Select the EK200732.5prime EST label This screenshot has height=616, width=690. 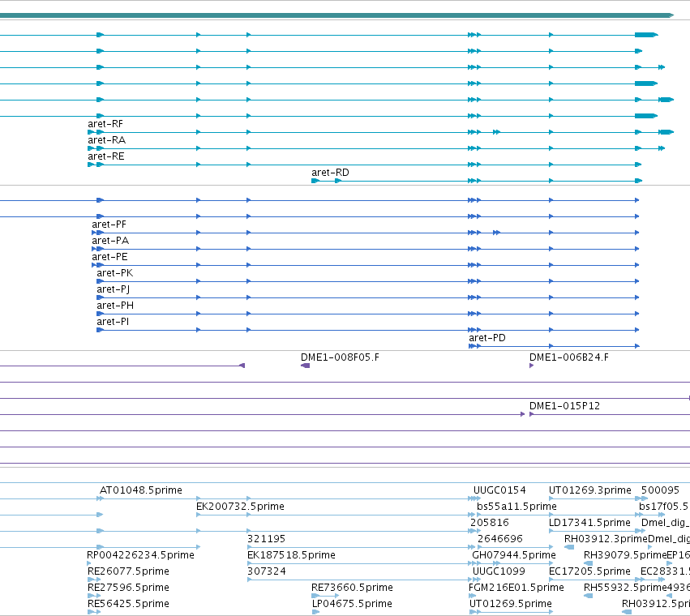click(x=240, y=507)
